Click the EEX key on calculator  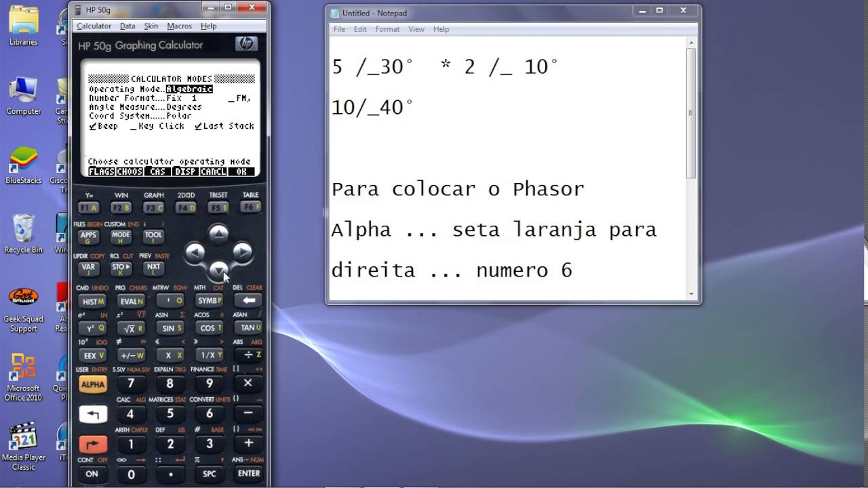pos(92,355)
